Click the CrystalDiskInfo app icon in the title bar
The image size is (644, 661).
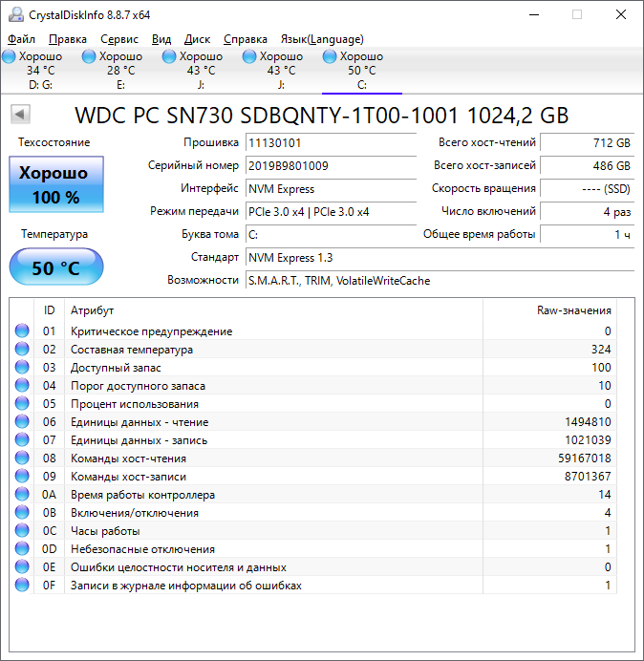[x=16, y=14]
